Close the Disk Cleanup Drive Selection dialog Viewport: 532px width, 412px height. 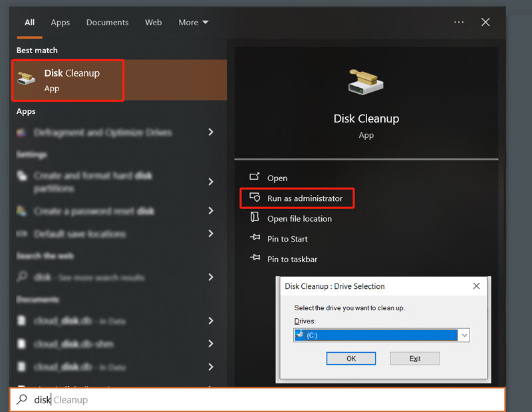(x=476, y=286)
